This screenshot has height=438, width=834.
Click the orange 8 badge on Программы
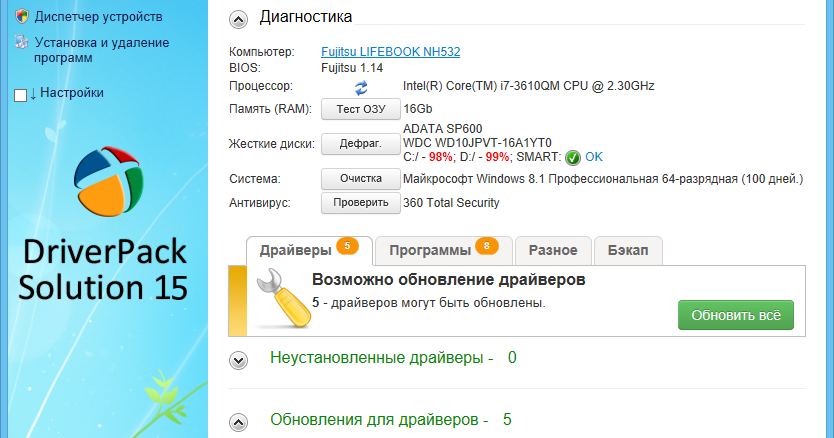tap(487, 246)
